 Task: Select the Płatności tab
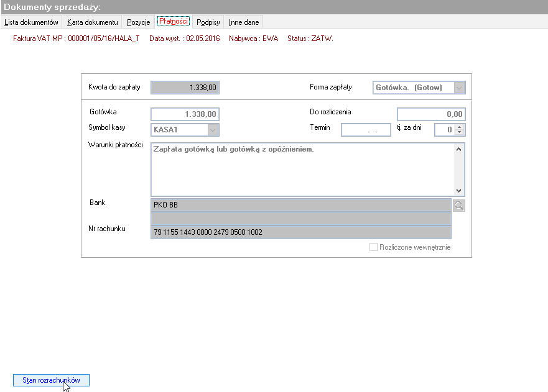click(x=174, y=21)
